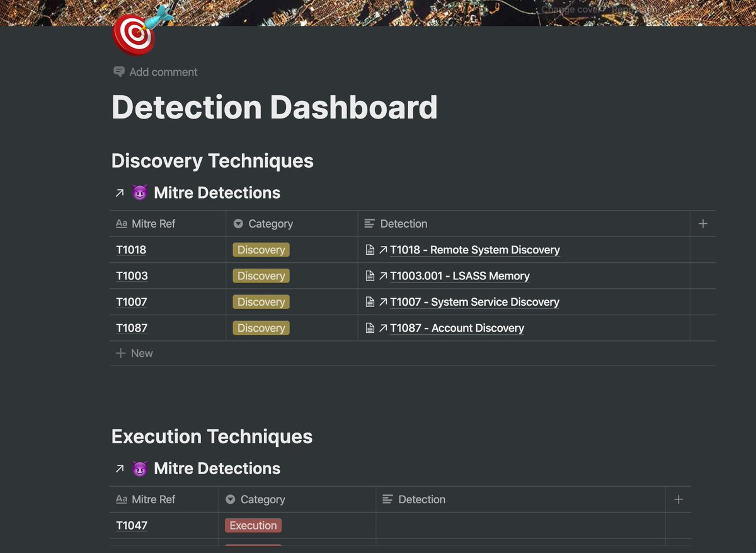This screenshot has width=756, height=553.
Task: Click the Execution tag in the T1047 row
Action: point(253,525)
